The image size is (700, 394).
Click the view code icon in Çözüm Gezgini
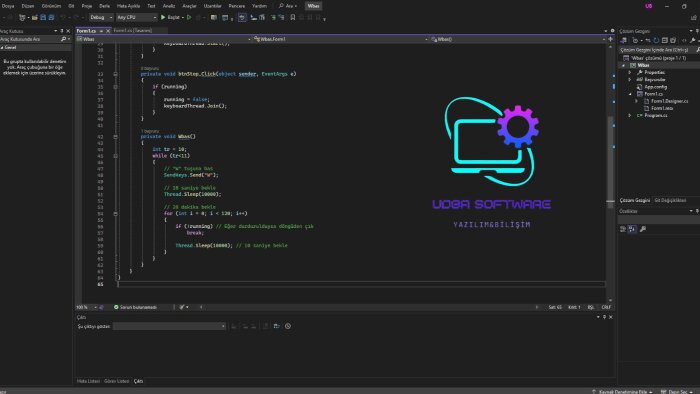point(683,41)
